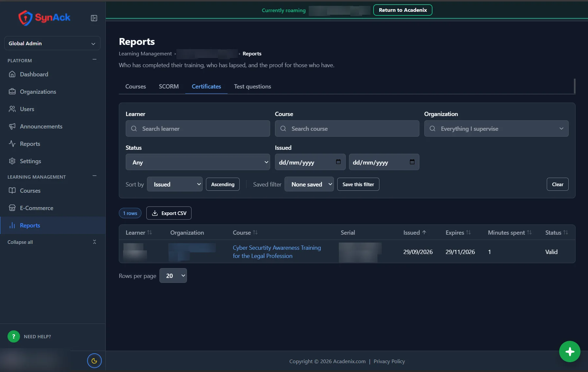Open the Privacy Policy footer link
The width and height of the screenshot is (588, 372).
(389, 361)
